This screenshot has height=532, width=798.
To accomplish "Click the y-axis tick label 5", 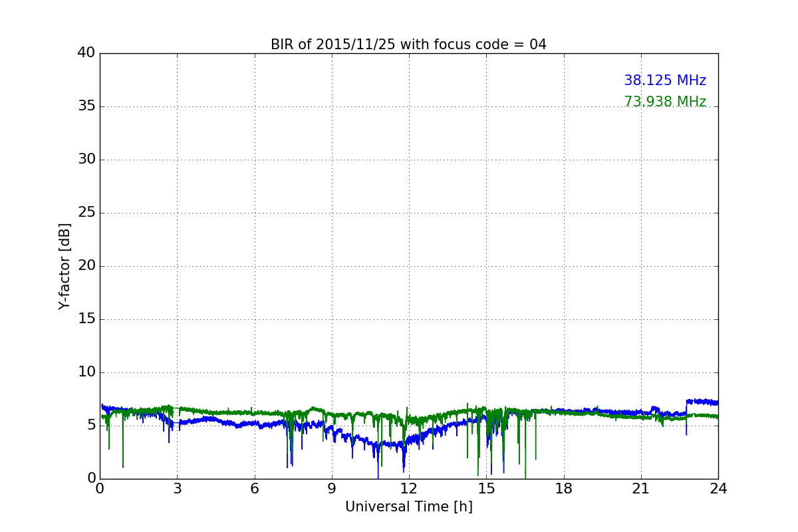I will pos(91,426).
